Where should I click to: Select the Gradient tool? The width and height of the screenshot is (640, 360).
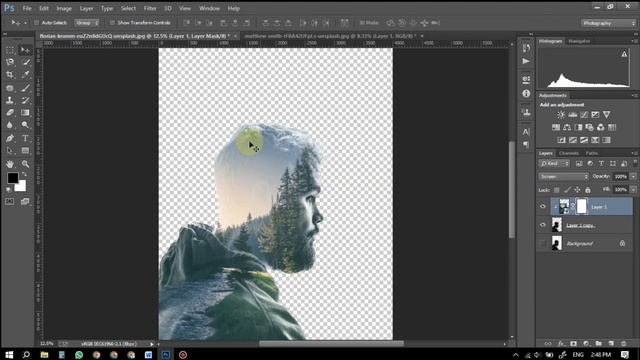(25, 113)
